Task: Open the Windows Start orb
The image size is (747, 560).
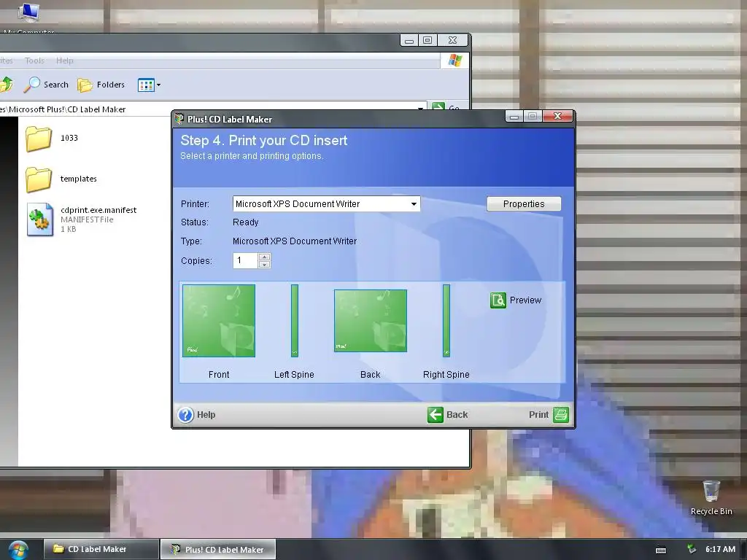Action: point(18,550)
